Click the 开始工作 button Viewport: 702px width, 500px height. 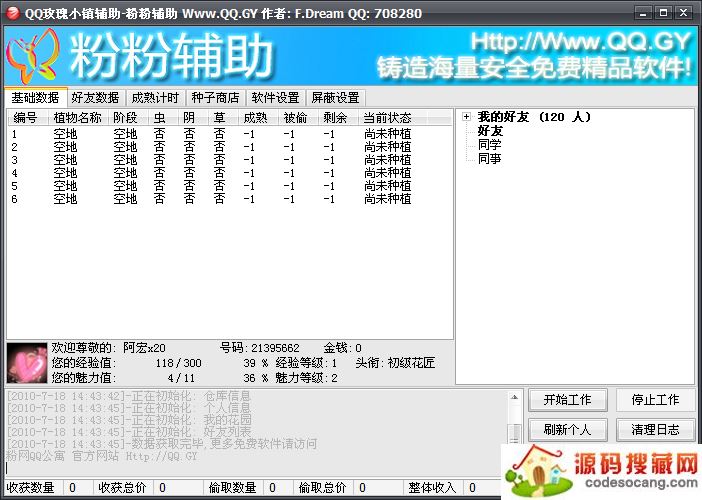568,400
